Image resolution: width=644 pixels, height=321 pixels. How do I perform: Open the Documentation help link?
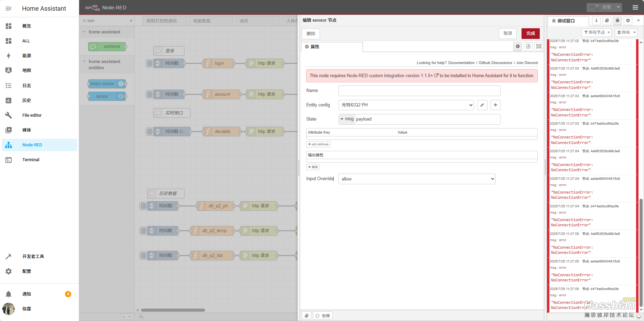461,63
